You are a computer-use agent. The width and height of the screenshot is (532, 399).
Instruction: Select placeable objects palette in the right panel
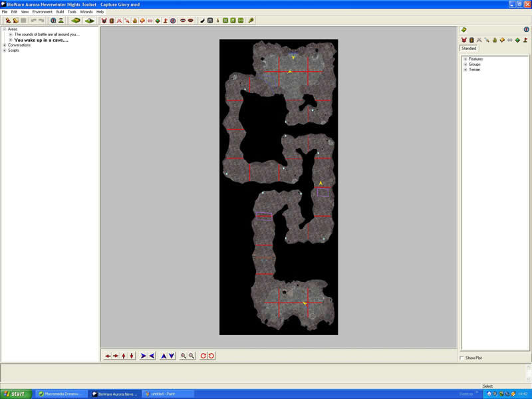pos(502,40)
